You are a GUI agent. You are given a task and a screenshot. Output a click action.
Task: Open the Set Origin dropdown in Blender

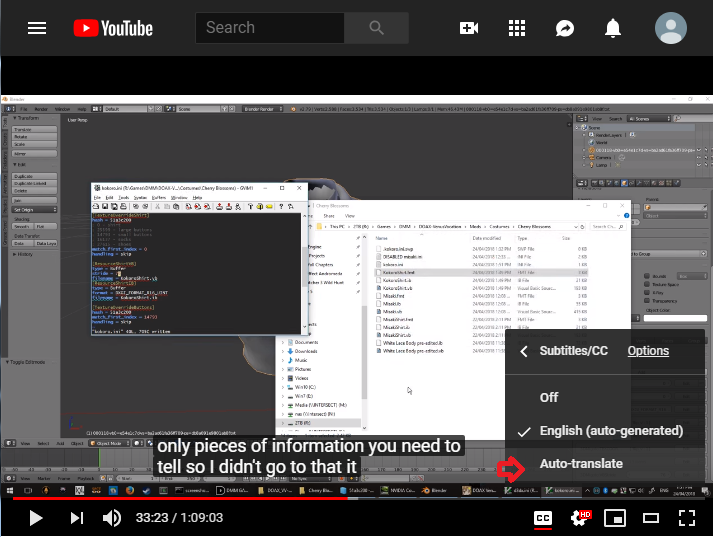coord(35,210)
